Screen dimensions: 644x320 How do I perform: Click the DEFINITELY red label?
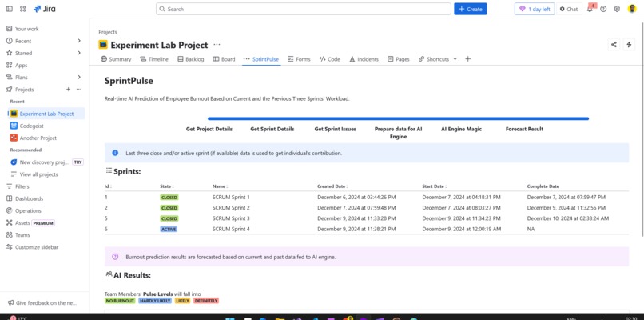pyautogui.click(x=206, y=301)
